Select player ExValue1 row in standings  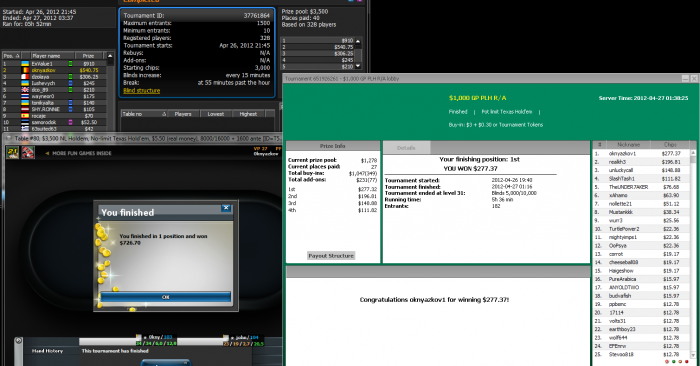click(x=54, y=64)
